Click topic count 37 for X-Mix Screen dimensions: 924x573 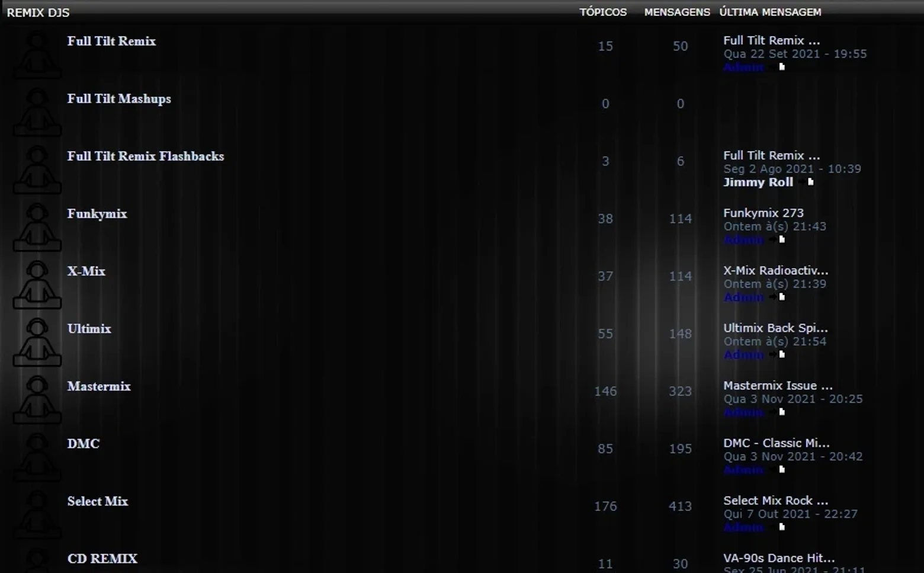[605, 276]
